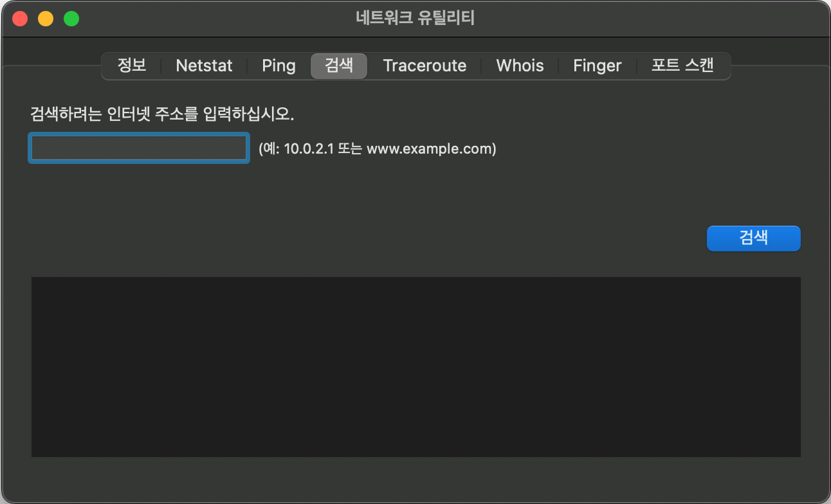Switch to the Finger tab
The height and width of the screenshot is (504, 831).
597,66
